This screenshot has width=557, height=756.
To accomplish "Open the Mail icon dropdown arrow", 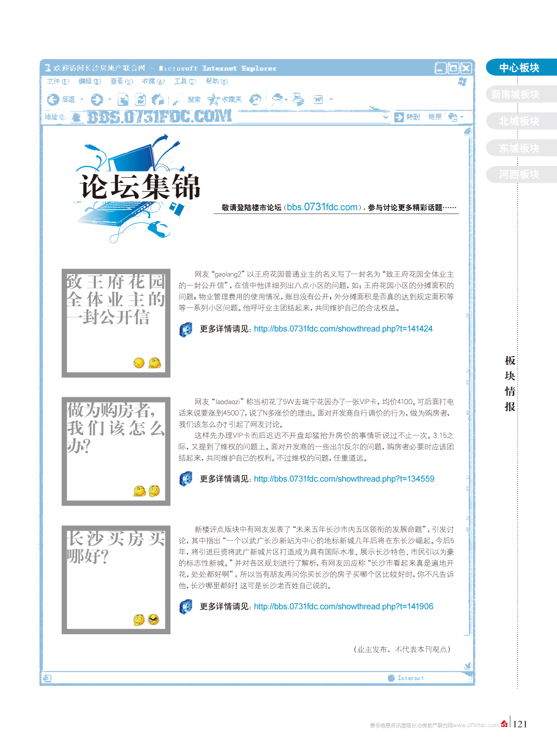I will tap(287, 99).
